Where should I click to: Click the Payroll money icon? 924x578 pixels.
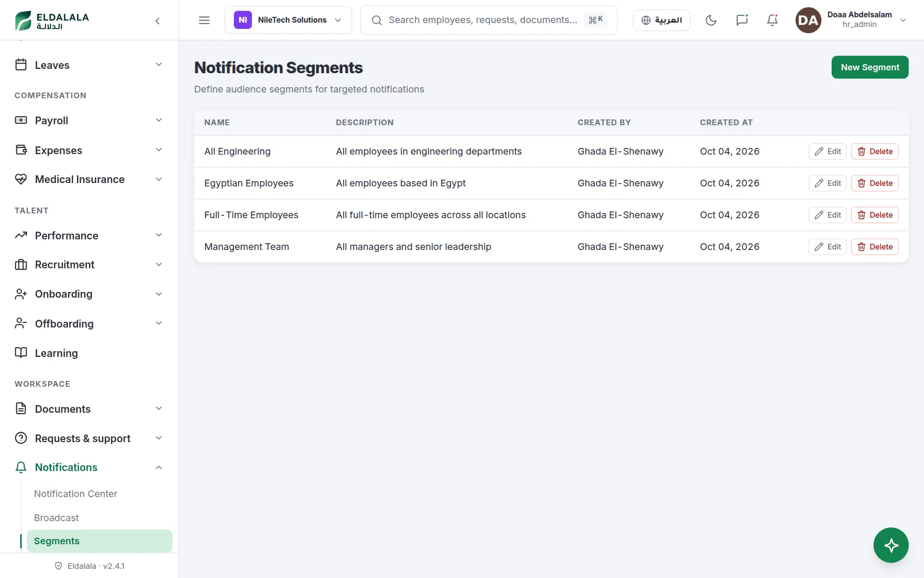click(x=21, y=120)
